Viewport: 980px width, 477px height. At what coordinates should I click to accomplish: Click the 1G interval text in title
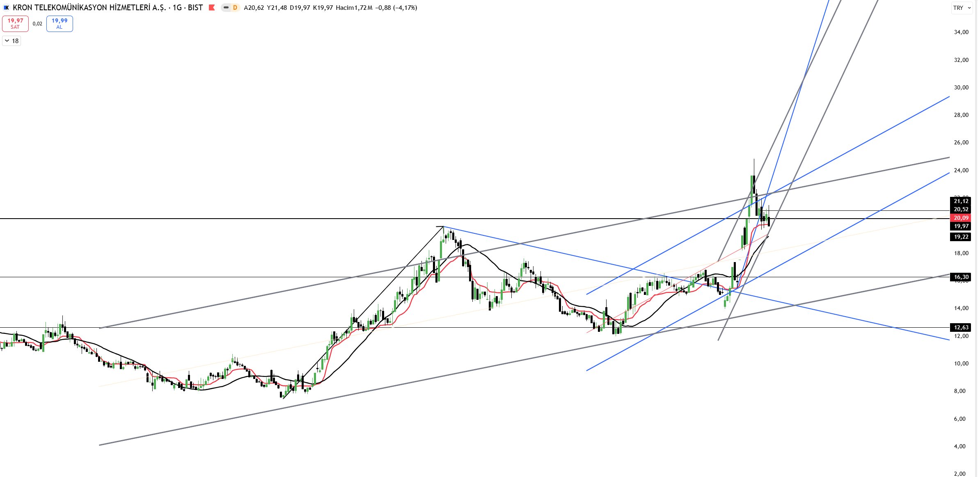(177, 8)
